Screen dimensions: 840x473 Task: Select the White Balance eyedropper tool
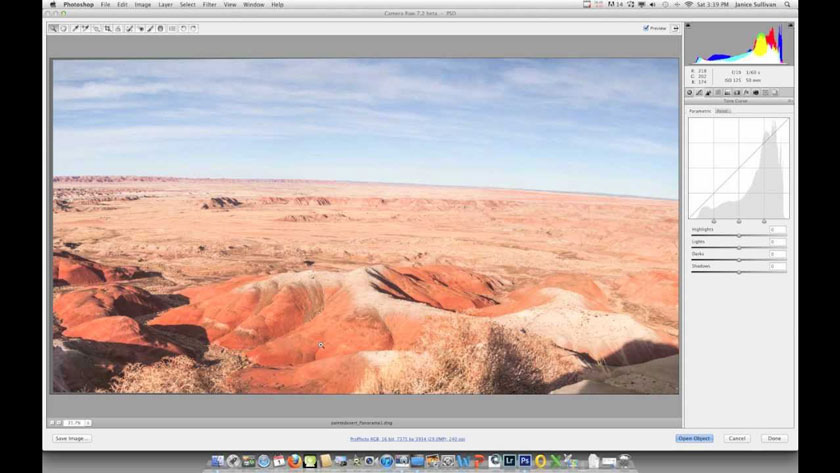click(75, 28)
